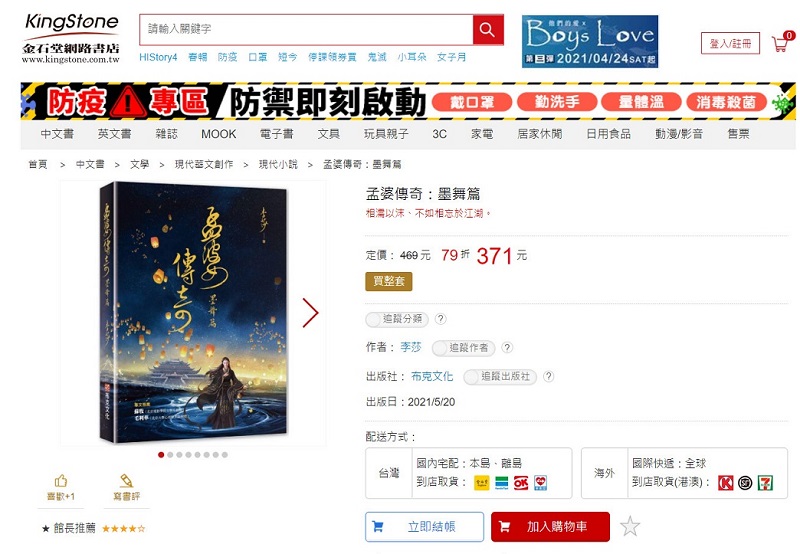The image size is (800, 554).
Task: Toggle the 追蹤作者 switch
Action: (x=463, y=348)
